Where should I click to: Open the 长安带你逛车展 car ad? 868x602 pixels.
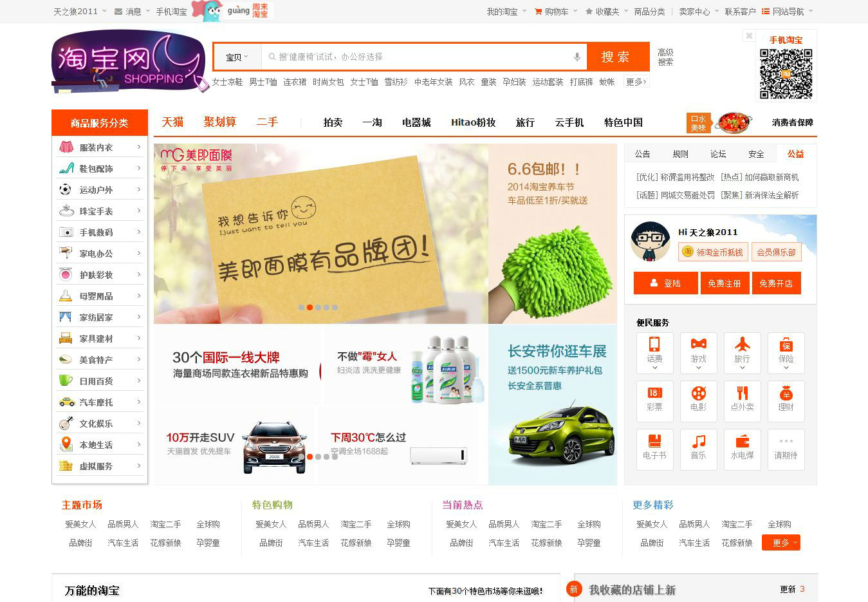pyautogui.click(x=553, y=404)
